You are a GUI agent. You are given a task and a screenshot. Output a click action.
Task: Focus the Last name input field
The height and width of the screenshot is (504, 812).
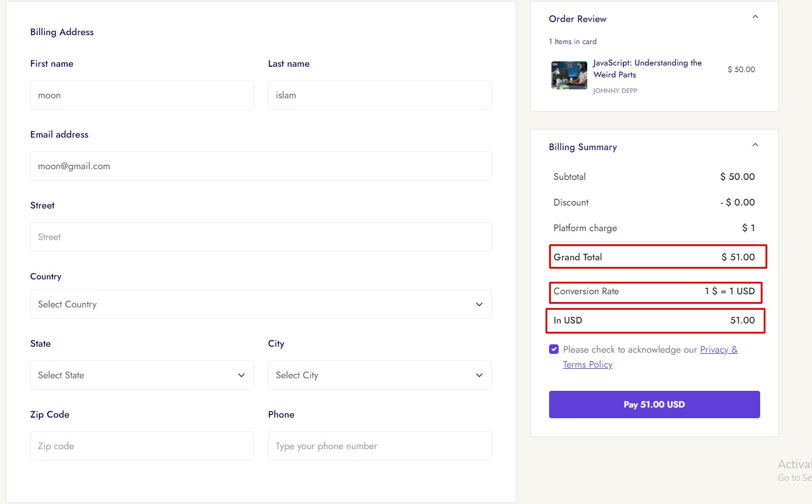[x=380, y=95]
